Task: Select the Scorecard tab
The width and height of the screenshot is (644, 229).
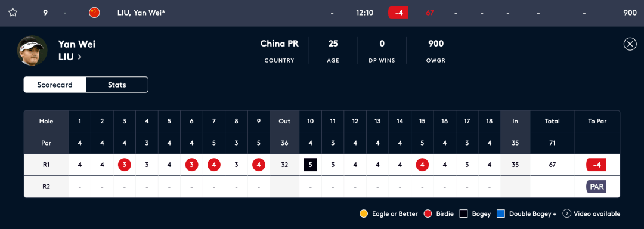Action: (55, 85)
